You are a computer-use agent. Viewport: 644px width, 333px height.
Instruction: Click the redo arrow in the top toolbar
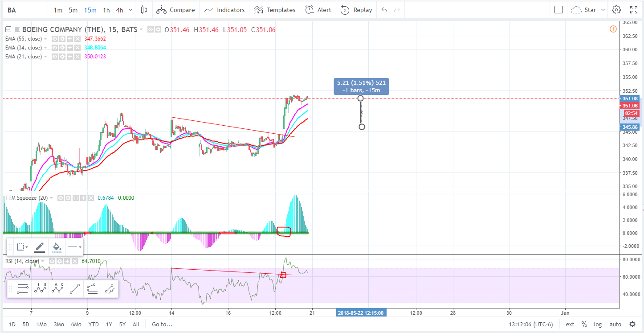coord(397,10)
